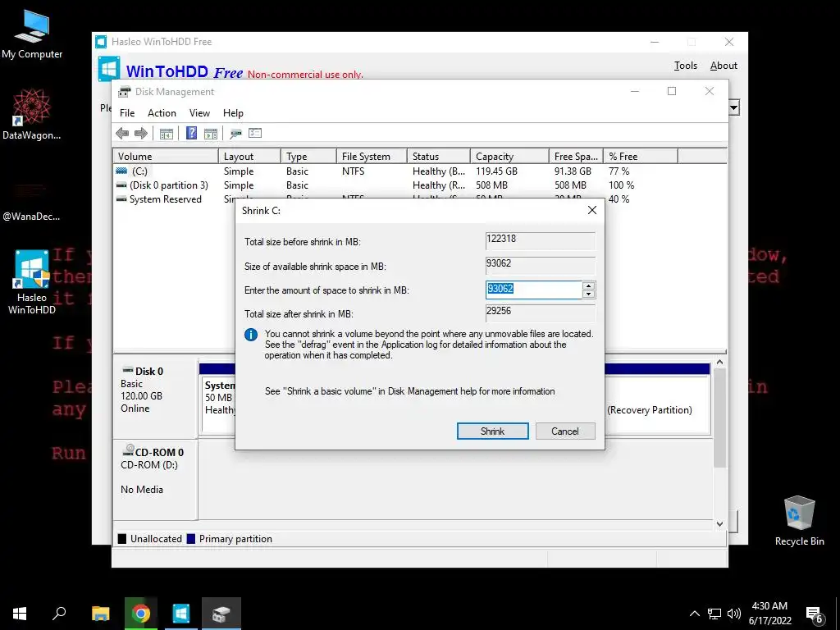Select CD-ROM 0 label panel
Screen dimensions: 840x630
tap(155, 479)
